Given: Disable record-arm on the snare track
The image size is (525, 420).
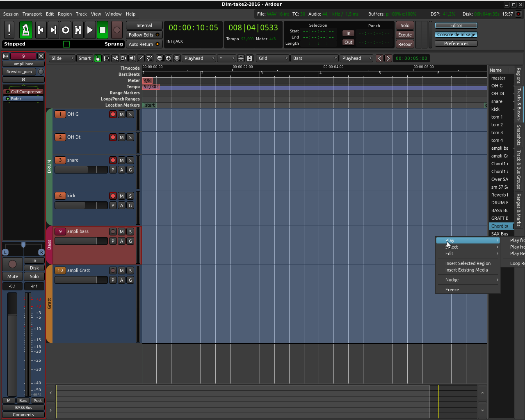Looking at the screenshot, I should tap(113, 160).
